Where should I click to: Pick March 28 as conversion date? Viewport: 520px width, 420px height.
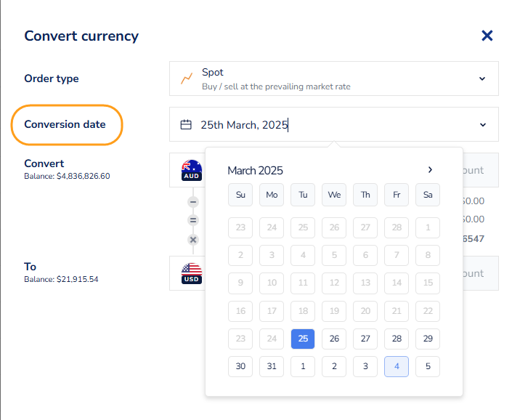click(x=397, y=339)
